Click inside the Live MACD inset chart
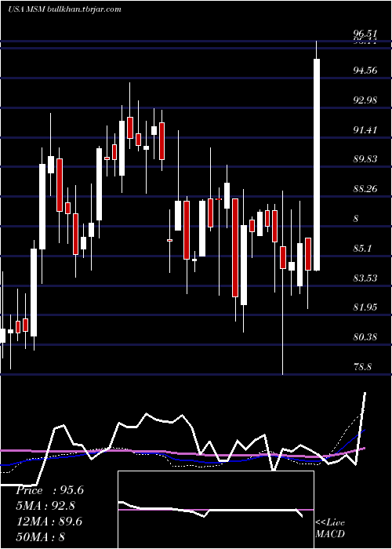Image resolution: width=392 pixels, height=549 pixels. tap(216, 510)
